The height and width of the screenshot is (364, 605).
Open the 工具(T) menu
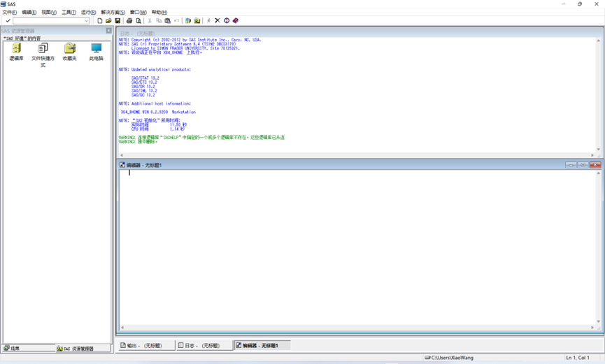pyautogui.click(x=69, y=13)
